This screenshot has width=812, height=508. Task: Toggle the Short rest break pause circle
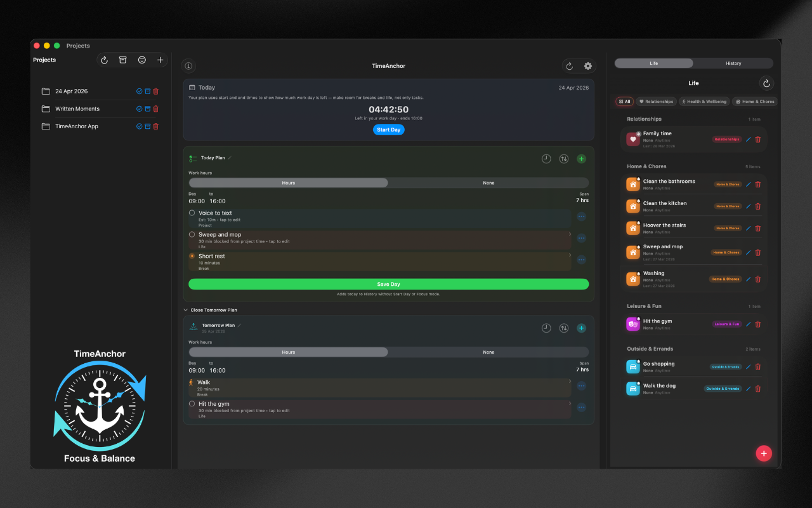tap(192, 256)
